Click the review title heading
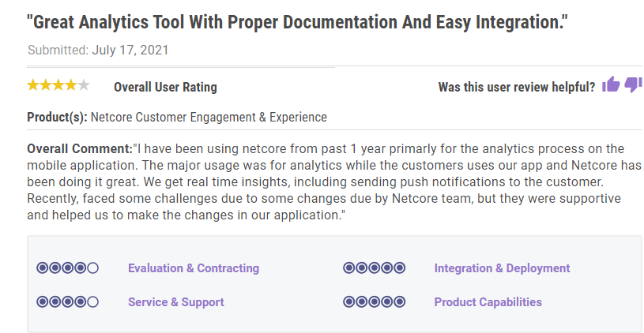644x333 pixels. point(296,22)
